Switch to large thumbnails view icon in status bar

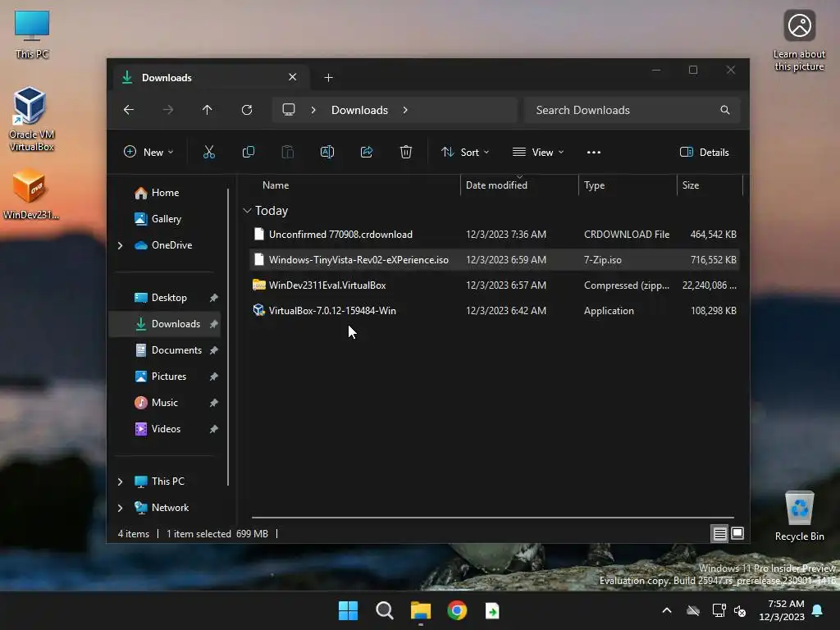tap(737, 533)
